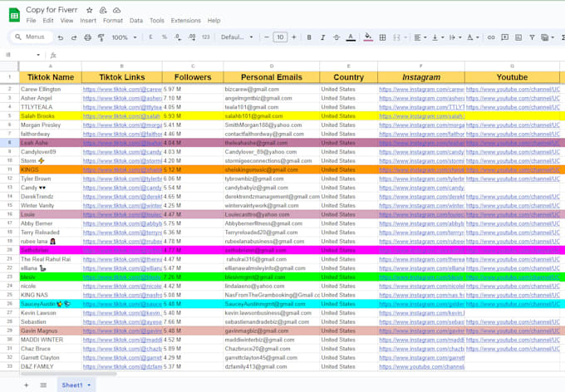Click the Copy for Fiverr title
The height and width of the screenshot is (392, 565).
click(x=52, y=10)
